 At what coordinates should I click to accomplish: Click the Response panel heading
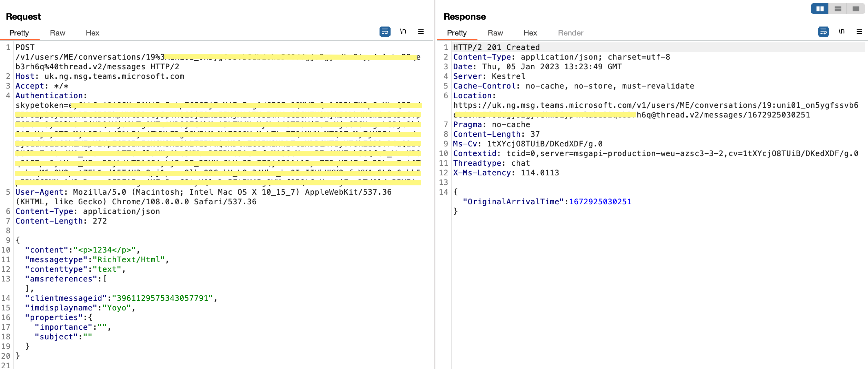click(x=464, y=17)
